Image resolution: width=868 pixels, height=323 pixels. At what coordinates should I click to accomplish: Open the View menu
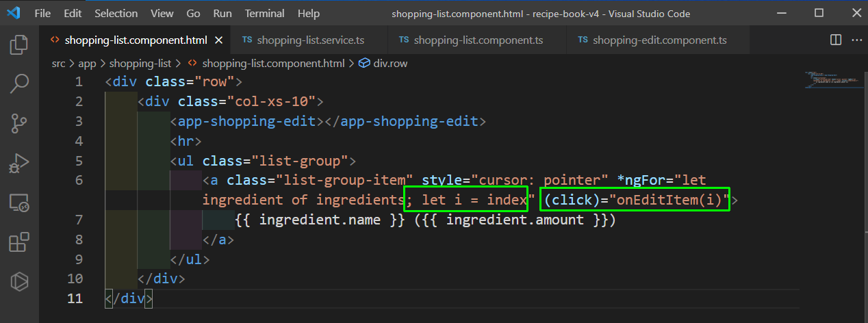click(162, 14)
